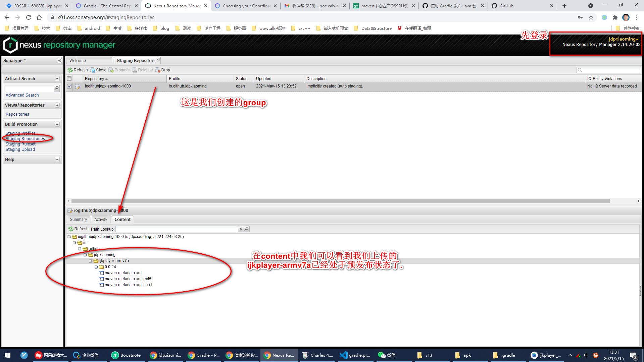Select the Content tab
The height and width of the screenshot is (362, 644).
(122, 220)
